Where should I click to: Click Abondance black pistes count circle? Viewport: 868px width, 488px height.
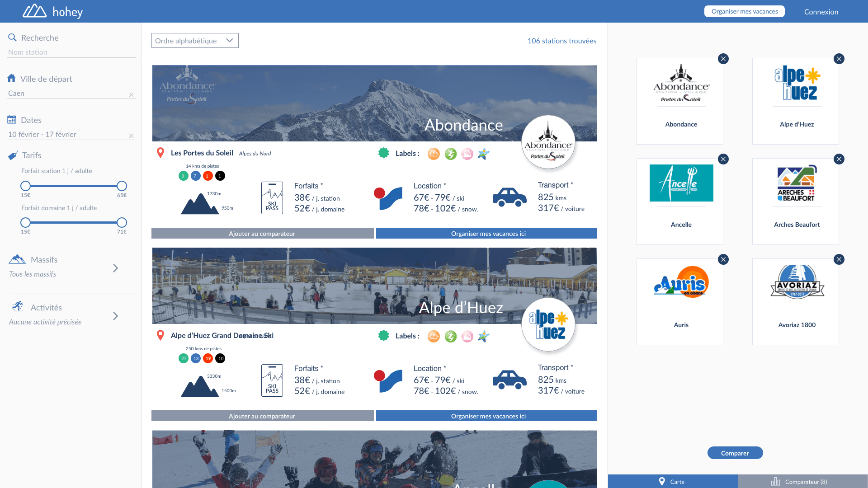[x=220, y=176]
